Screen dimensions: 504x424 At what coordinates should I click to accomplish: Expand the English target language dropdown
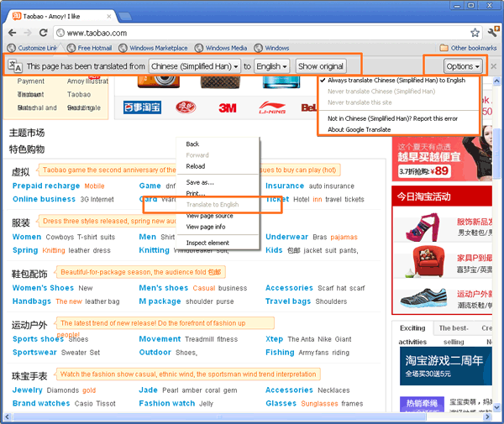(272, 65)
